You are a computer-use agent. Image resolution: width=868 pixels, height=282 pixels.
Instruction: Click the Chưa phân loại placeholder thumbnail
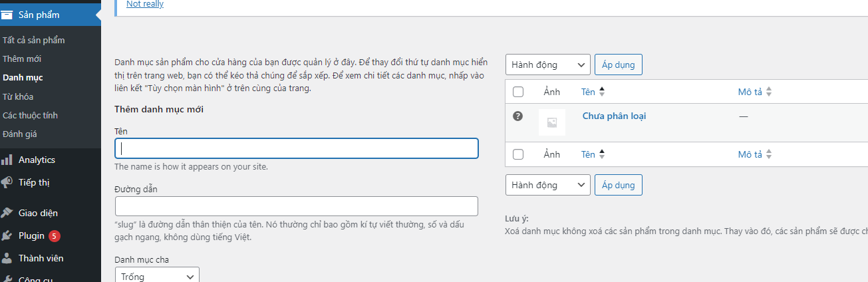(551, 122)
